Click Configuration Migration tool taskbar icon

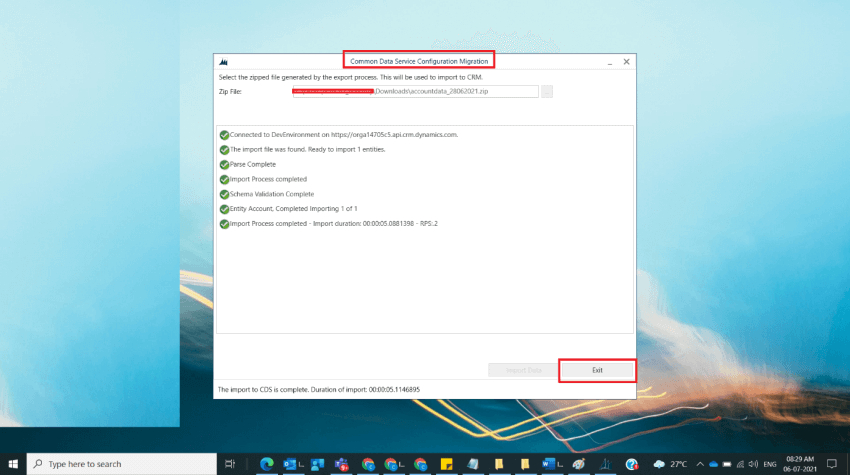point(606,464)
